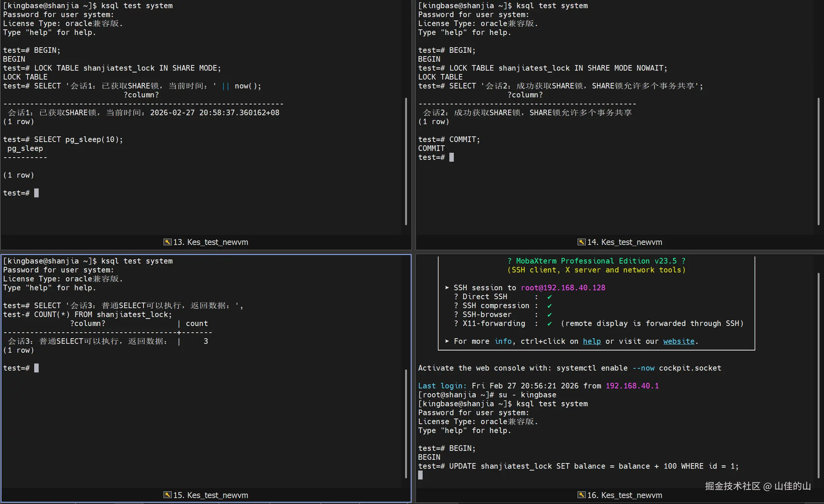Viewport: 824px width, 504px height.
Task: Click the scrollbar of session 13 terminal
Action: coord(406,162)
